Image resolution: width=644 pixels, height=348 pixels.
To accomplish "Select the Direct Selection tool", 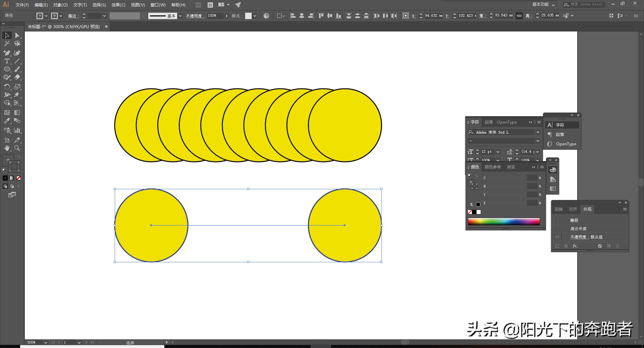I will click(x=17, y=35).
